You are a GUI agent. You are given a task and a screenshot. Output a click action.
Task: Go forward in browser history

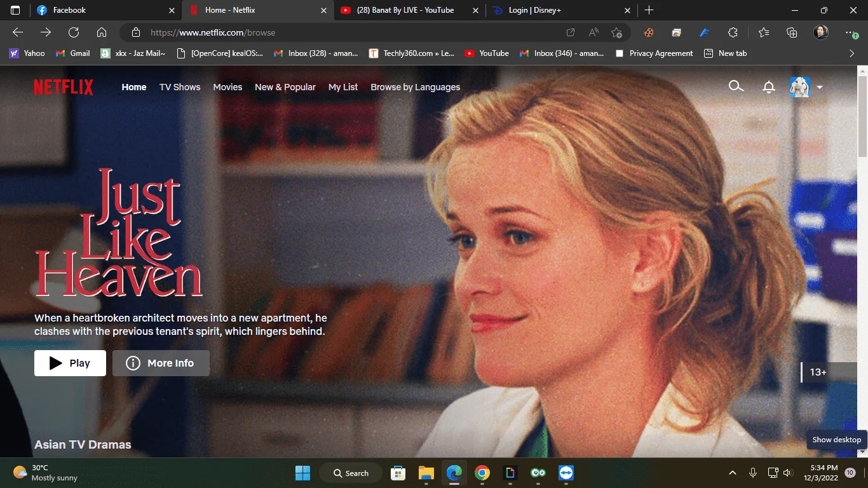click(46, 32)
